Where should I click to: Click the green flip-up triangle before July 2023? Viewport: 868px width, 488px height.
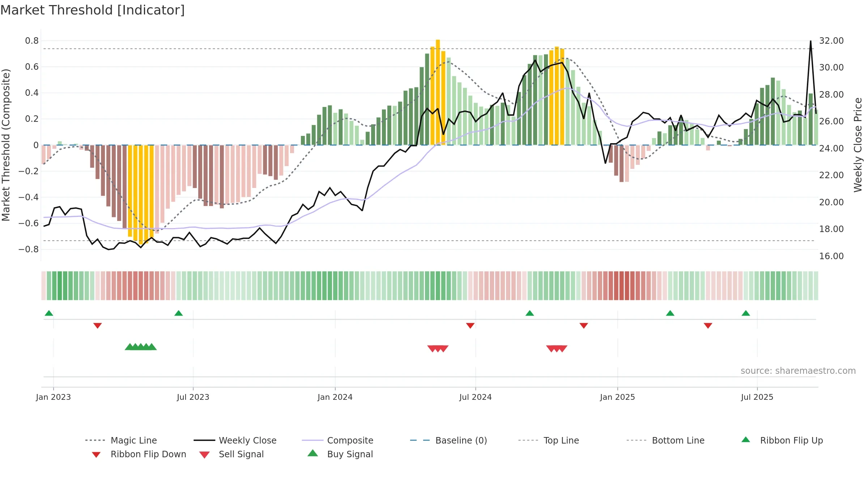click(179, 313)
